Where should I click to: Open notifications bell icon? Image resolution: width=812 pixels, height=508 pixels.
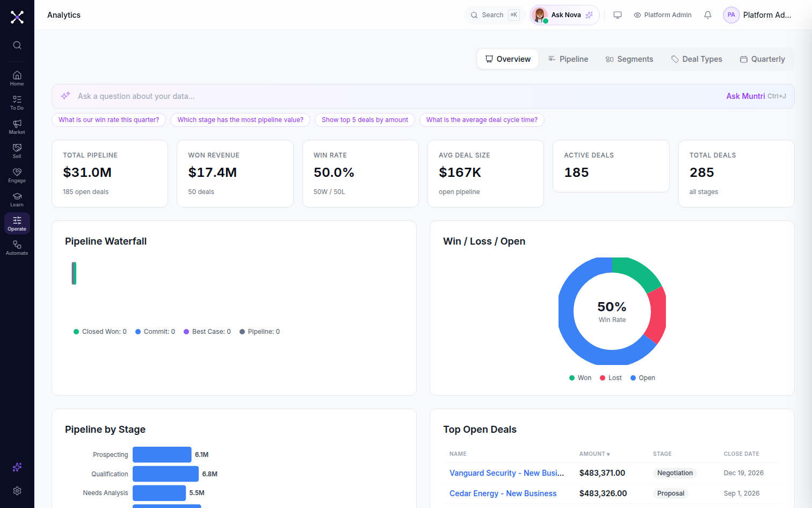click(708, 15)
